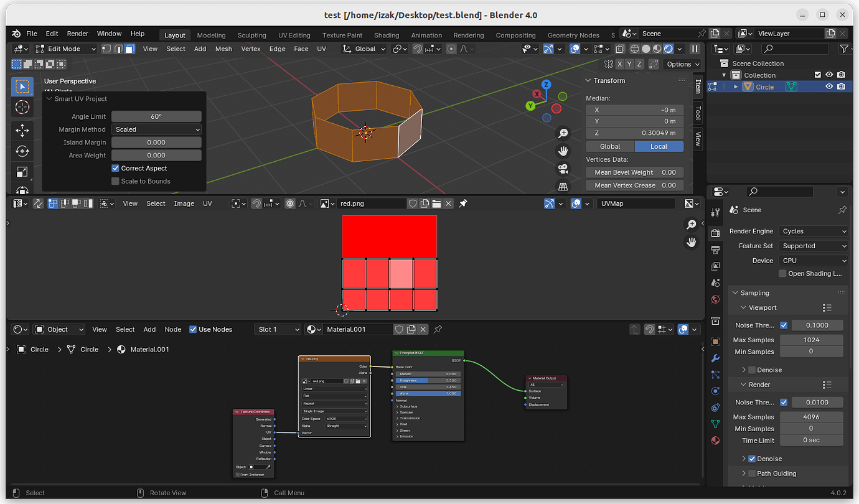Open the Tool sidebar tab
Image resolution: width=859 pixels, height=504 pixels.
coord(698,113)
